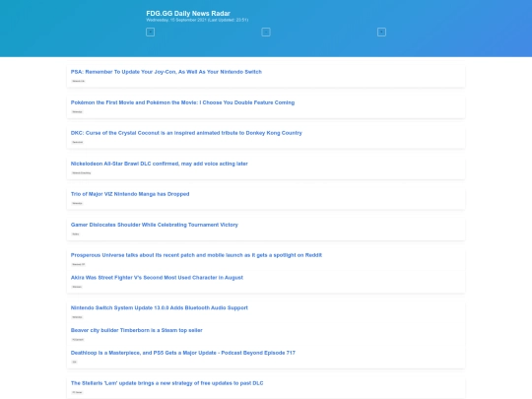This screenshot has width=532, height=399.
Task: Open the Pokémon Double Feature headline
Action: click(x=182, y=102)
